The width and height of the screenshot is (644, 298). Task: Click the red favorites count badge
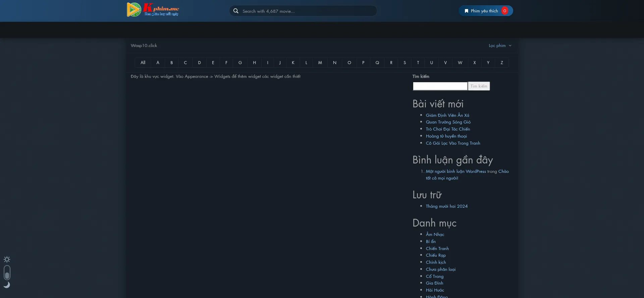504,11
